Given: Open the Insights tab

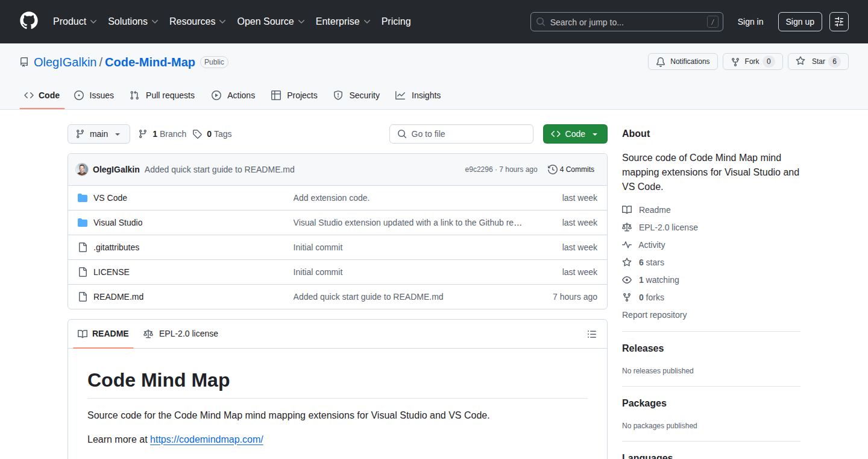Looking at the screenshot, I should (418, 95).
